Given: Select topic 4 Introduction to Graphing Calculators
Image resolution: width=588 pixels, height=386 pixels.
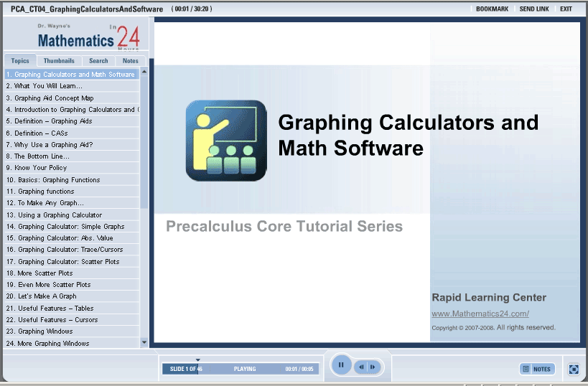Looking at the screenshot, I should point(72,110).
